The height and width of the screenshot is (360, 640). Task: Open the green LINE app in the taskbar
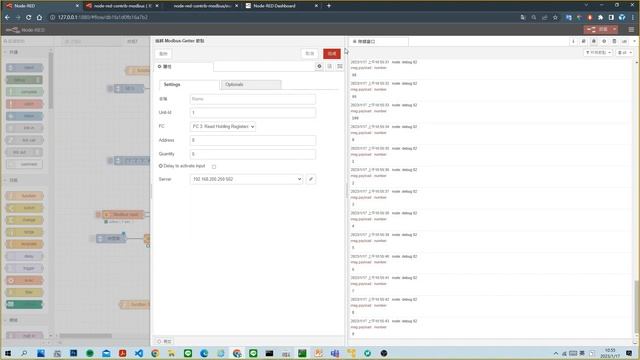tap(188, 353)
